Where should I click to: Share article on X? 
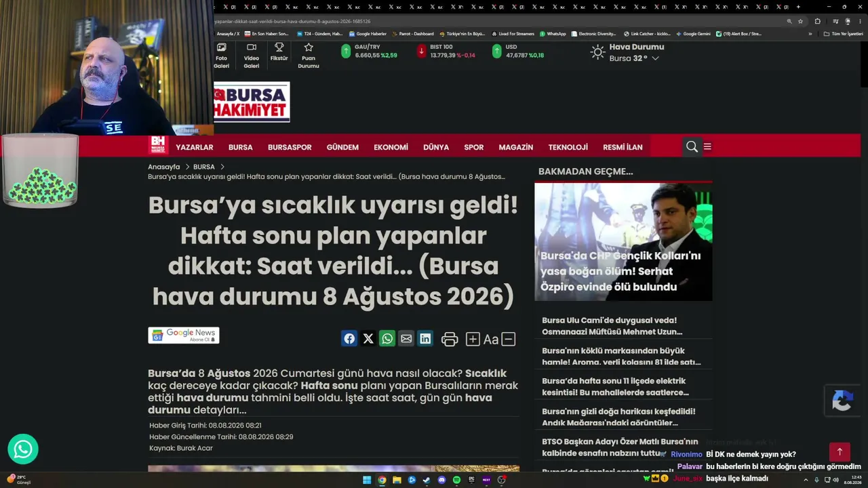[368, 339]
